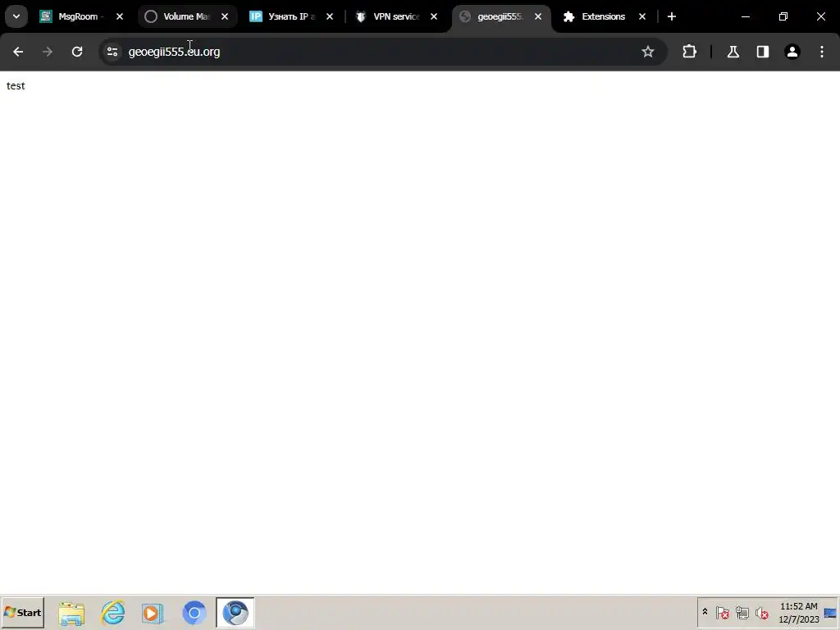Open Windows Media Player from the taskbar
This screenshot has height=630, width=840.
153,613
